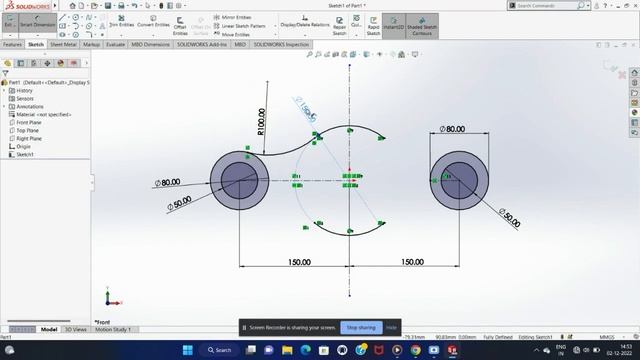The image size is (640, 360).
Task: Select Front Plane in feature tree
Action: click(x=25, y=122)
